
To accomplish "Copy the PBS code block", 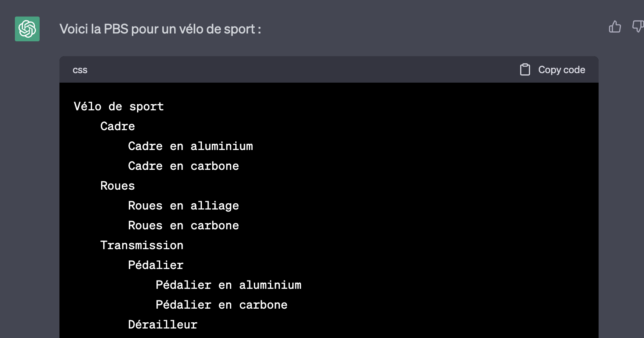I will tap(552, 69).
